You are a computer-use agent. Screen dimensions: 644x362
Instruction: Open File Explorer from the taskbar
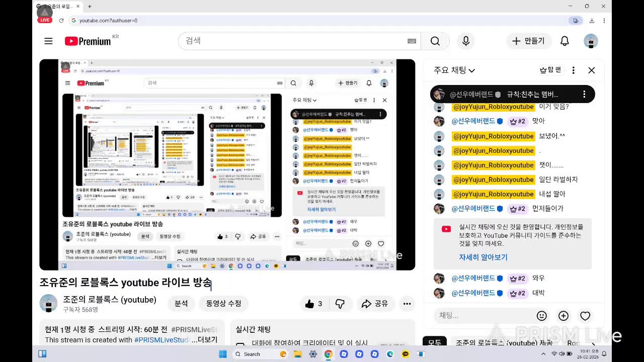(x=297, y=354)
